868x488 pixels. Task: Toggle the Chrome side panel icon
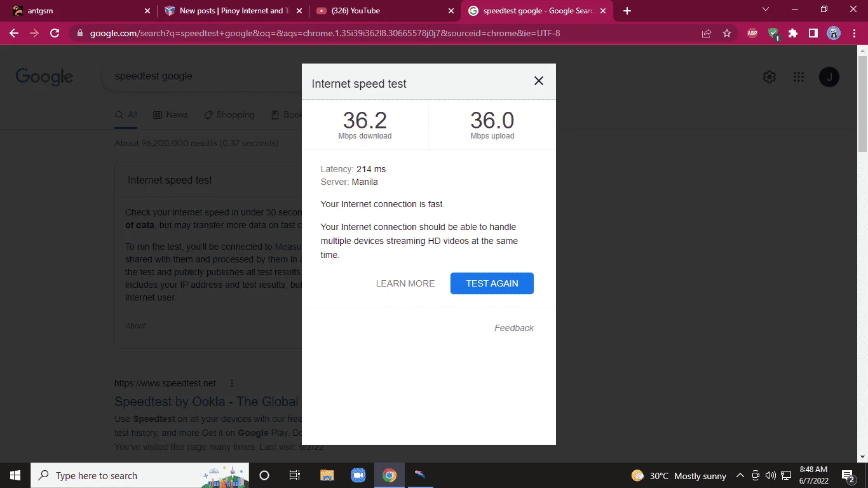(813, 33)
